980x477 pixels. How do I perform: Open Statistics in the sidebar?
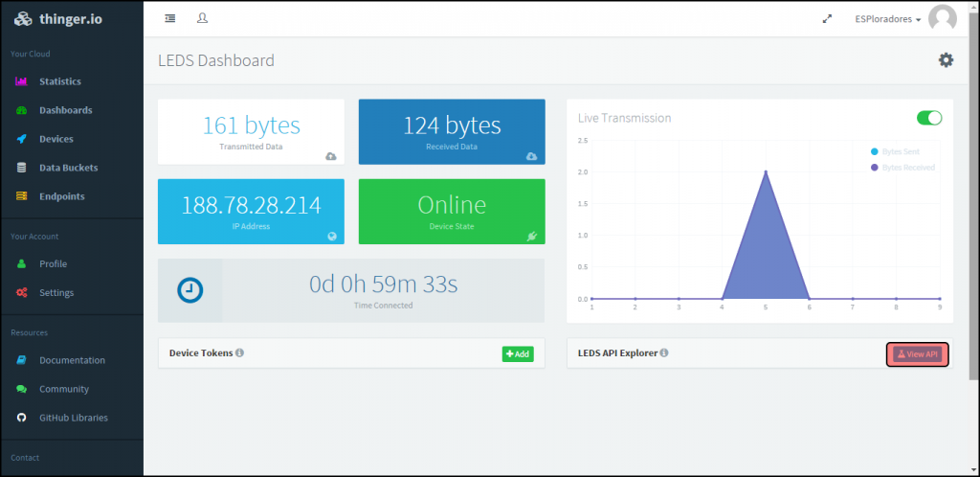(x=60, y=81)
